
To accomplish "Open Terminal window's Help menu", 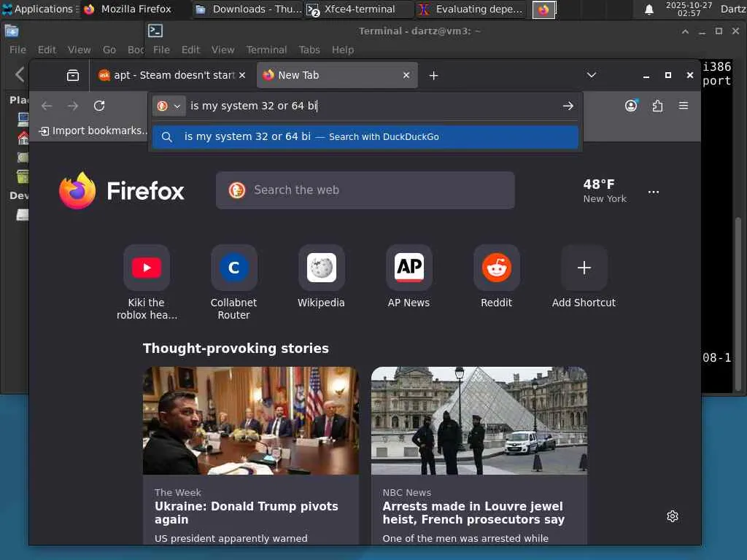I will click(343, 50).
